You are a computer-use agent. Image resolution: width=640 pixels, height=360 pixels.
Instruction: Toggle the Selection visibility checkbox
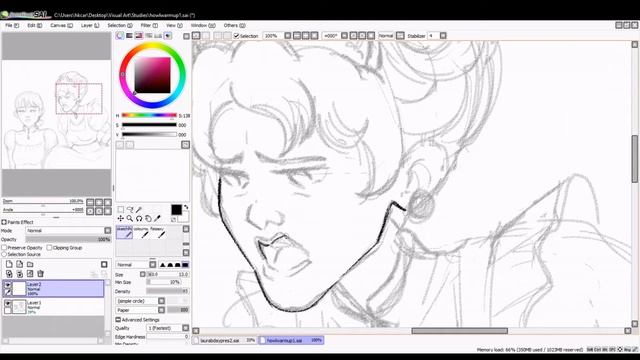(x=236, y=36)
